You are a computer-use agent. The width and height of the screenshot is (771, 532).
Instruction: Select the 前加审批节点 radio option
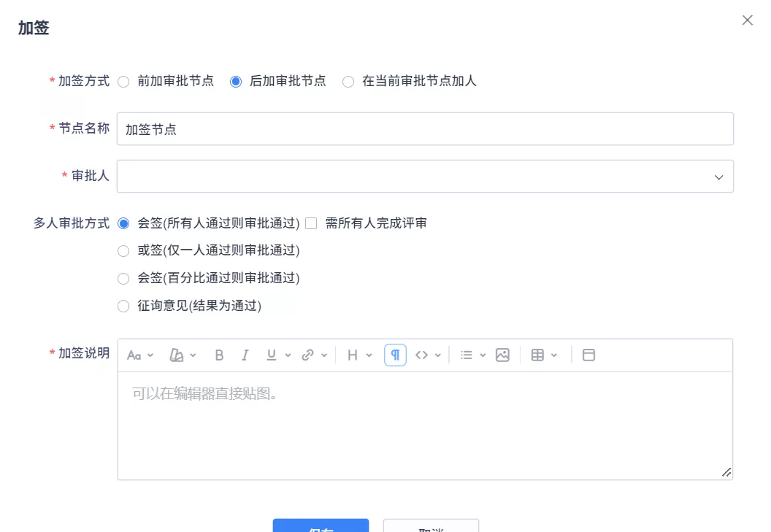click(125, 81)
